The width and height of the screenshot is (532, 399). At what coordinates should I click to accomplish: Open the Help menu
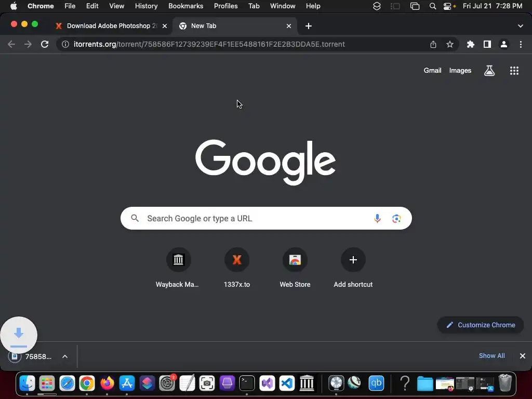(x=313, y=6)
